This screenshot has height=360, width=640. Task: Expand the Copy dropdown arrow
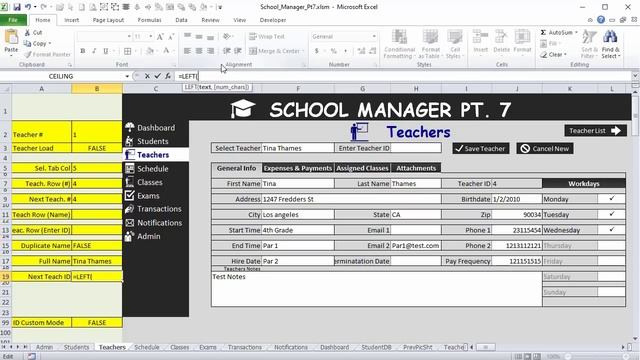point(50,43)
